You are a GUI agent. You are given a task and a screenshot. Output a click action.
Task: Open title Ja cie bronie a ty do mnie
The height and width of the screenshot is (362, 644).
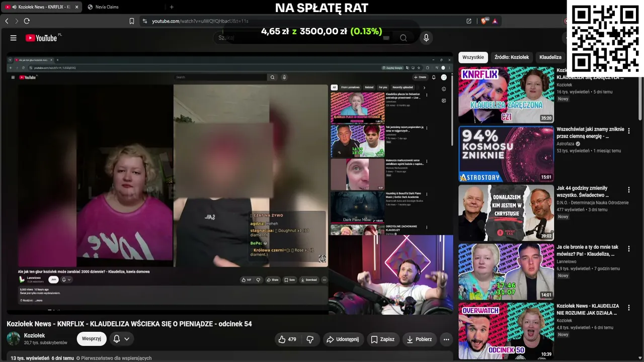[x=588, y=250]
